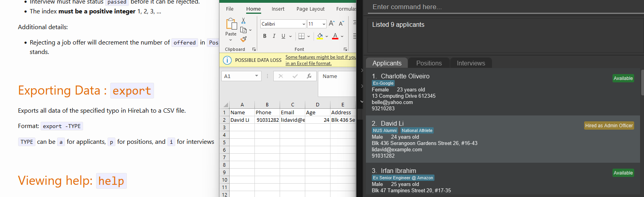Click the 'Some features might be lost' link
Viewport: 644px width, 197px height.
click(x=321, y=60)
